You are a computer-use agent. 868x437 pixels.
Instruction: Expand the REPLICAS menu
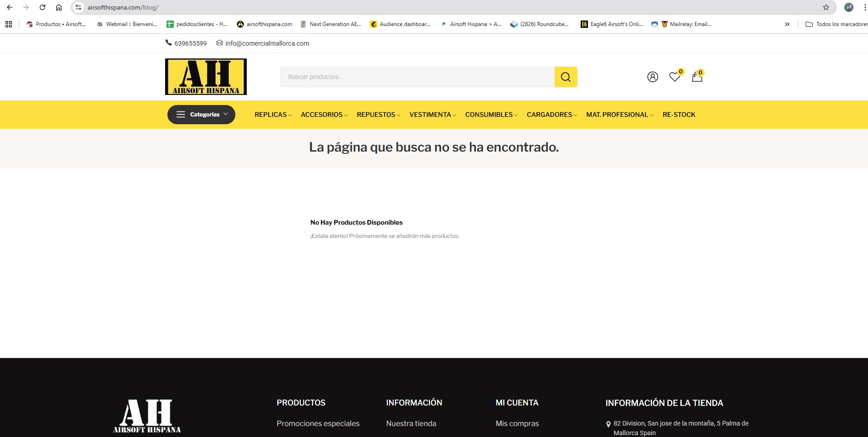click(273, 115)
